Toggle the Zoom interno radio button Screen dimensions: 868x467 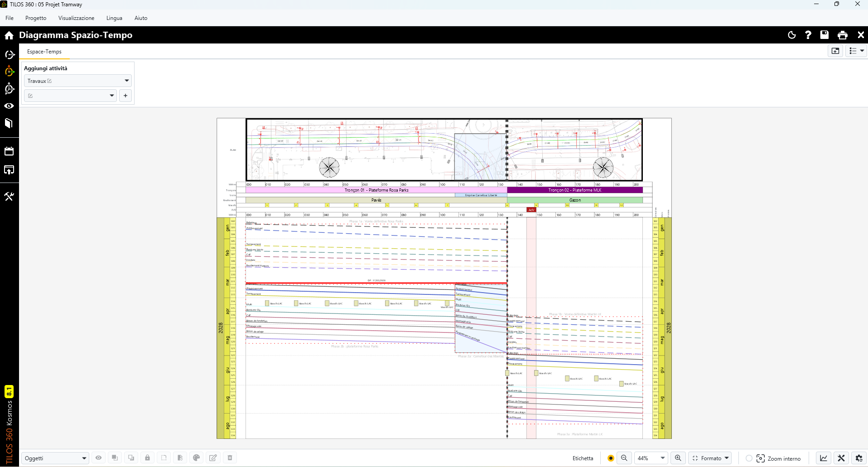pos(749,458)
